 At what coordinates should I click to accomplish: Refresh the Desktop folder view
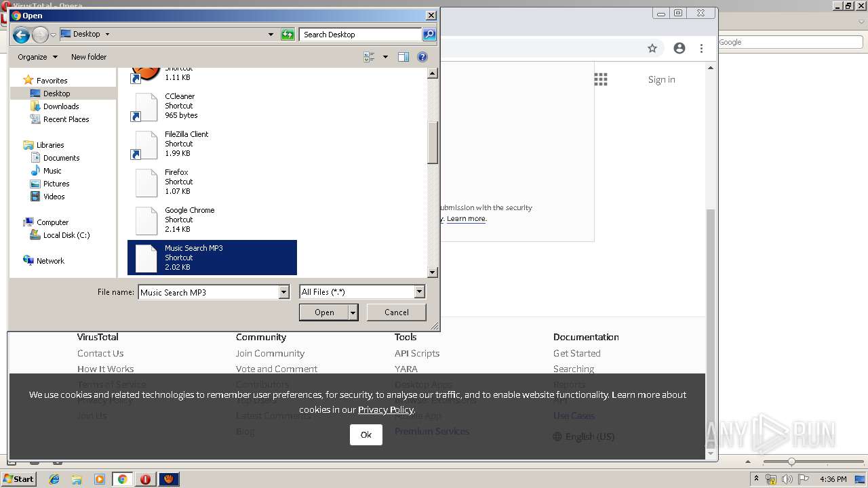(x=288, y=35)
